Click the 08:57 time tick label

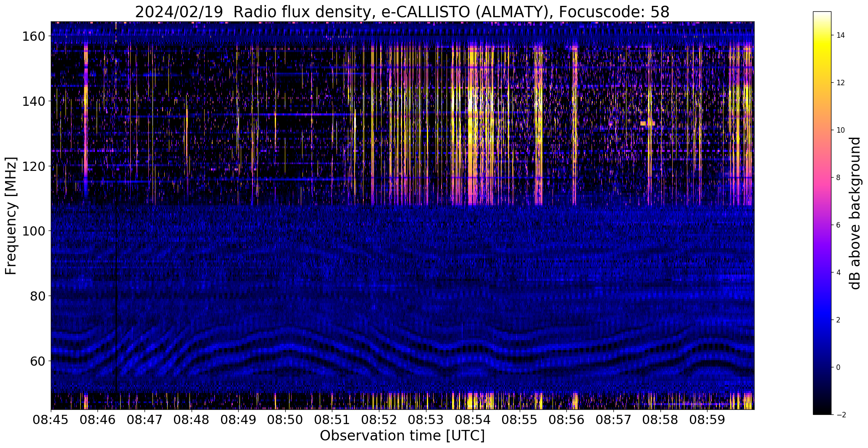(613, 420)
